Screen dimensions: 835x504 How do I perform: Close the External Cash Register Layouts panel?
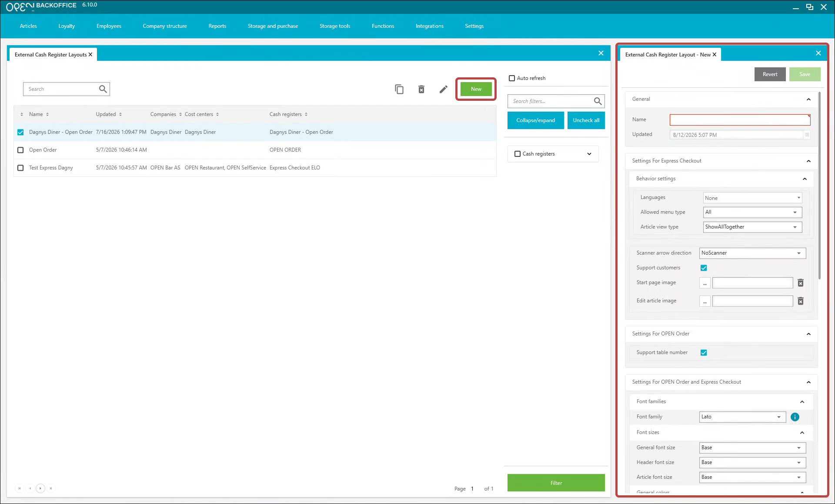click(601, 53)
